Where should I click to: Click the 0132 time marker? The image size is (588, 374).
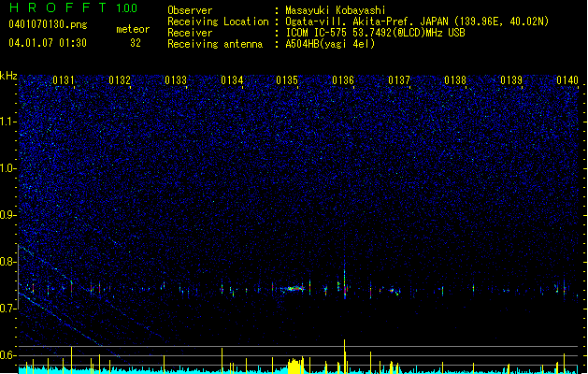tap(120, 80)
